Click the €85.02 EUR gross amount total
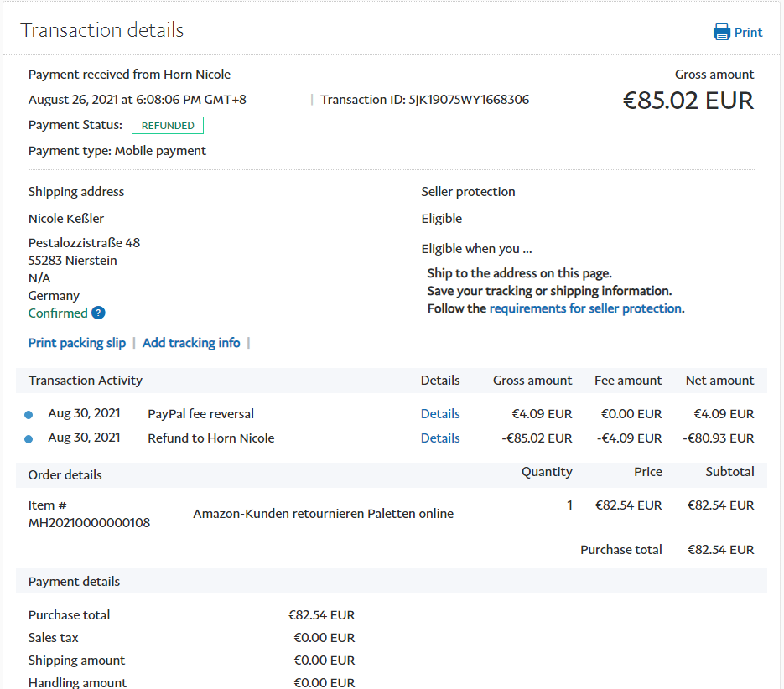The image size is (784, 689). tap(688, 101)
